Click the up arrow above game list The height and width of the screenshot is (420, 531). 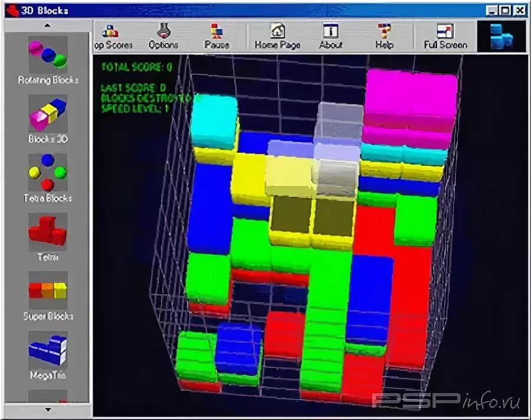point(47,25)
